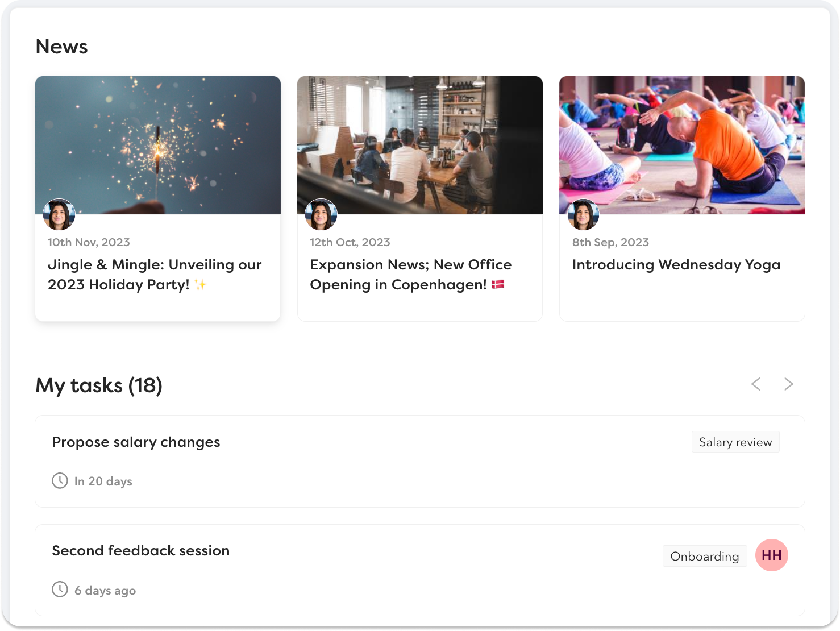Open Introducing Wednesday Yoga article
Viewport: 840px width, 631px height.
676,265
